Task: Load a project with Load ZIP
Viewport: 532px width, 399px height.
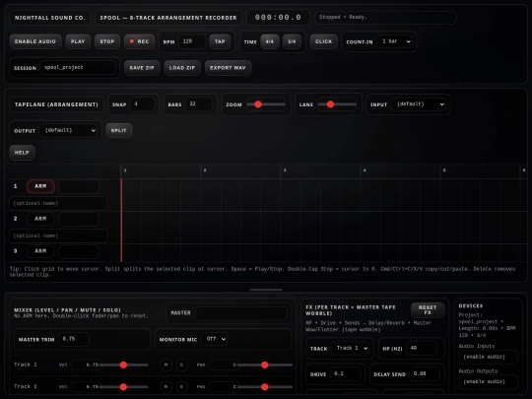Action: 182,68
